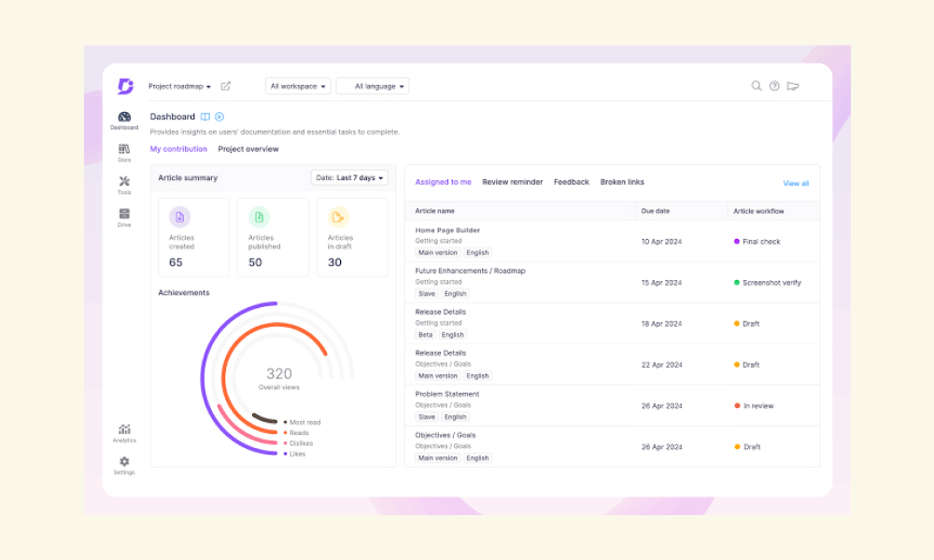Image resolution: width=934 pixels, height=560 pixels.
Task: Open the Date: Last 7 days dropdown
Action: (349, 178)
